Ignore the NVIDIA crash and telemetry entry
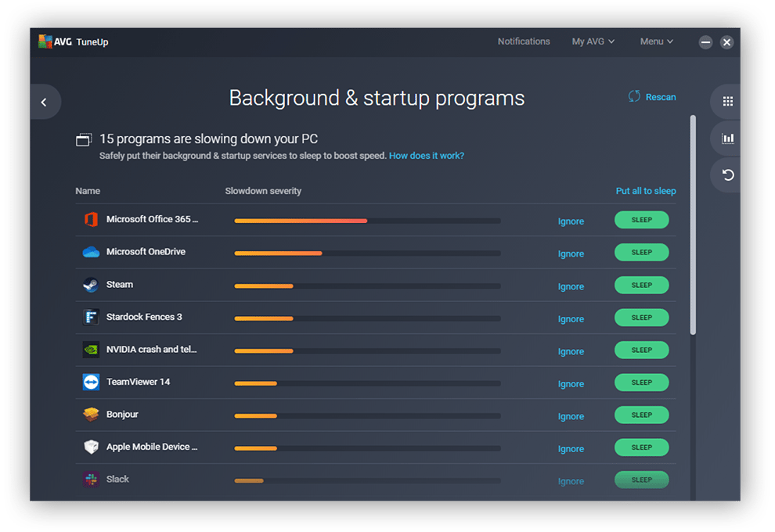This screenshot has height=532, width=775. (x=571, y=351)
